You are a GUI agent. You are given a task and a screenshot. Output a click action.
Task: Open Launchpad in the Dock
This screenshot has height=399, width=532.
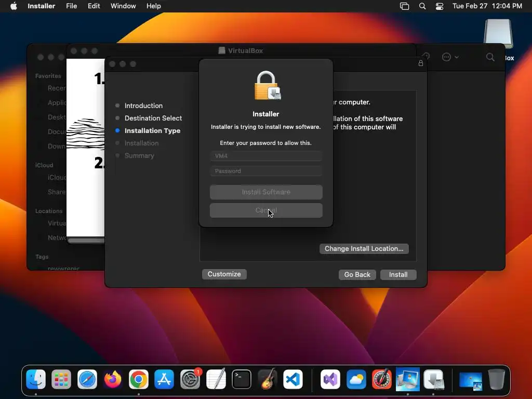pos(61,379)
